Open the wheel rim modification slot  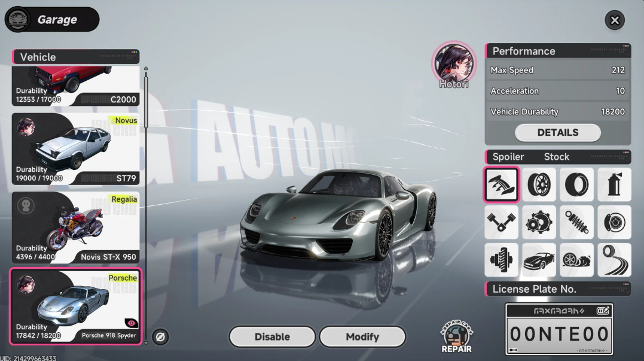539,184
